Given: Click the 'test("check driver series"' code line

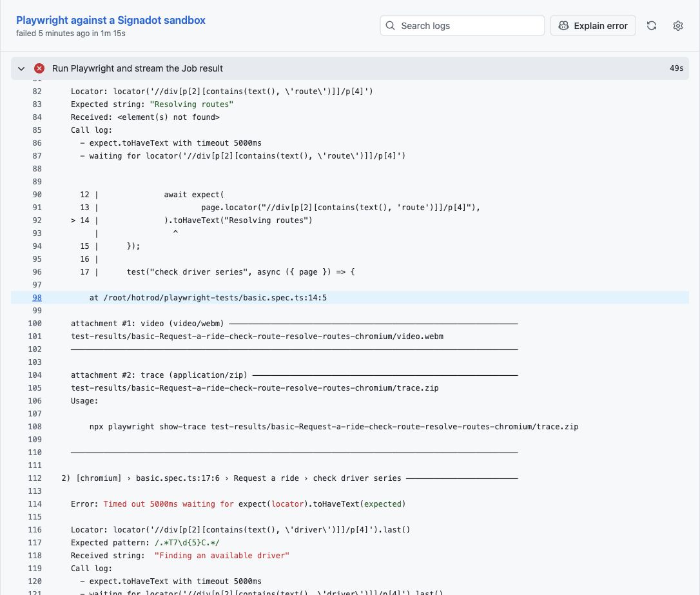Looking at the screenshot, I should 240,272.
